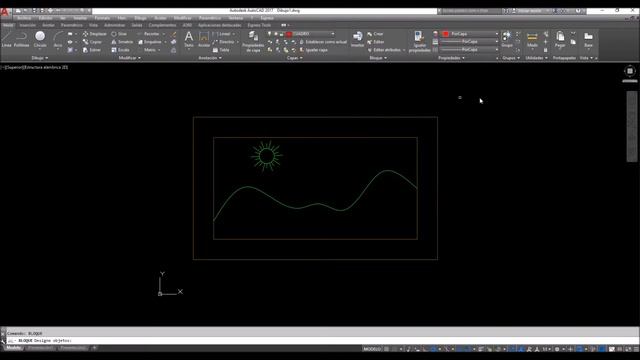Expand the Capas panel title
640x360 pixels.
tap(295, 58)
